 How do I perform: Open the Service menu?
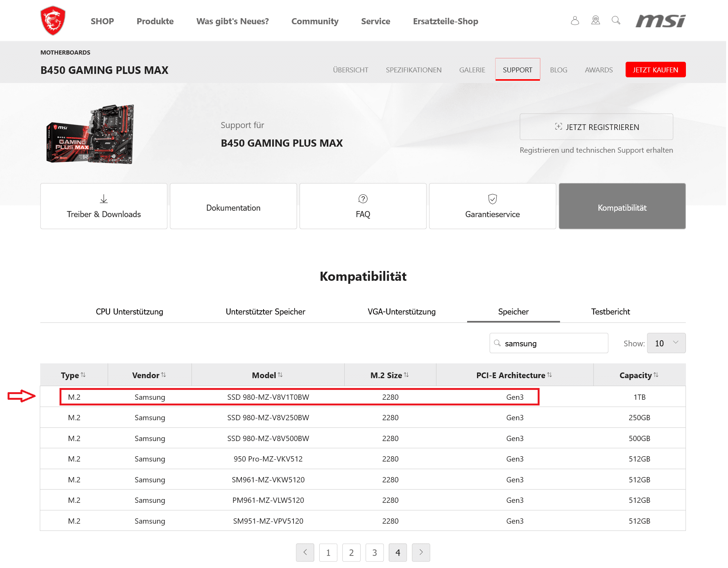(x=376, y=21)
